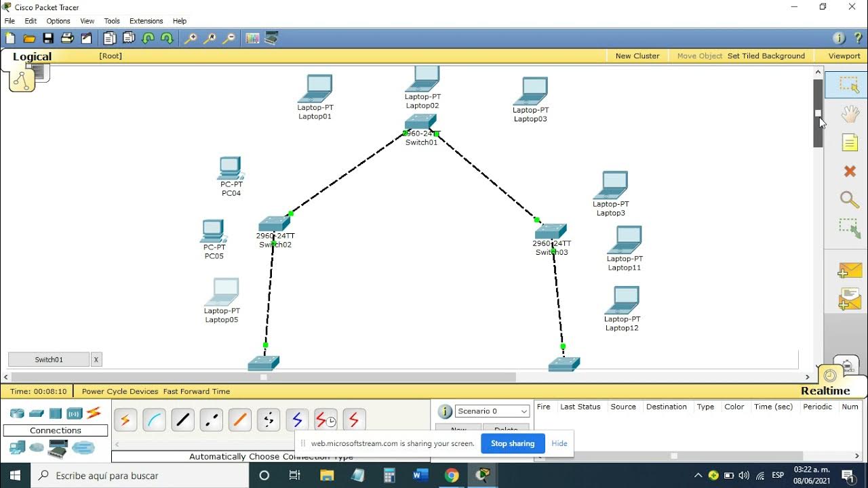Choose the Move Layout hand tool
868x488 pixels.
coord(850,115)
